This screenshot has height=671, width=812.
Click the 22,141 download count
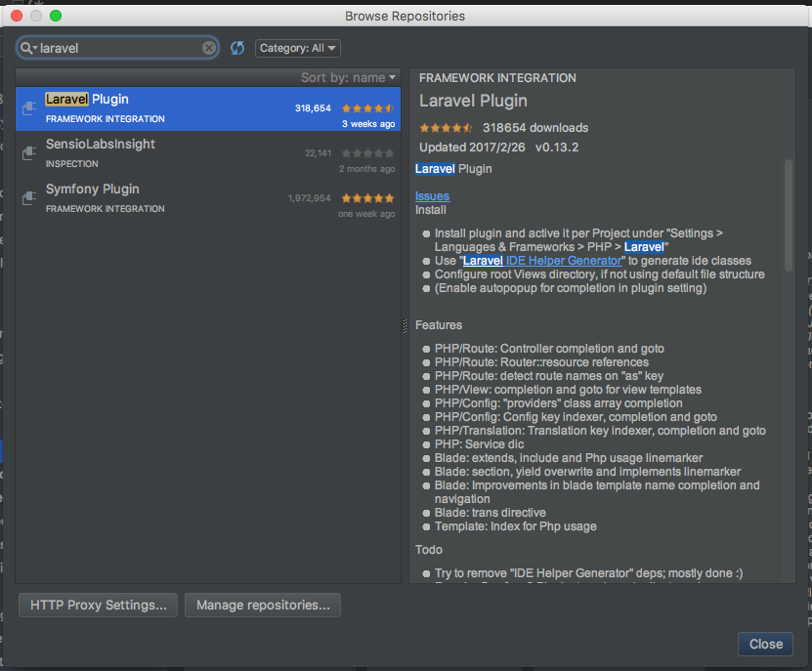[318, 153]
